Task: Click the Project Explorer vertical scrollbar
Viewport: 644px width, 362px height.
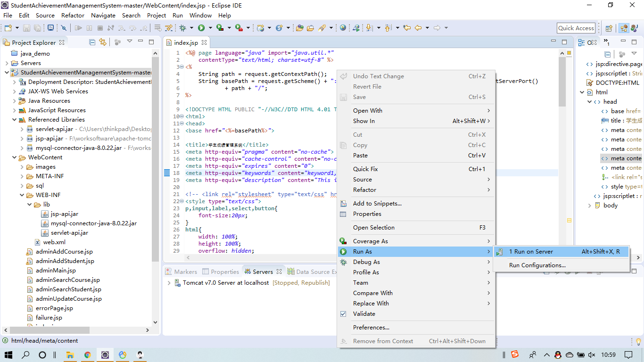Action: [x=156, y=156]
